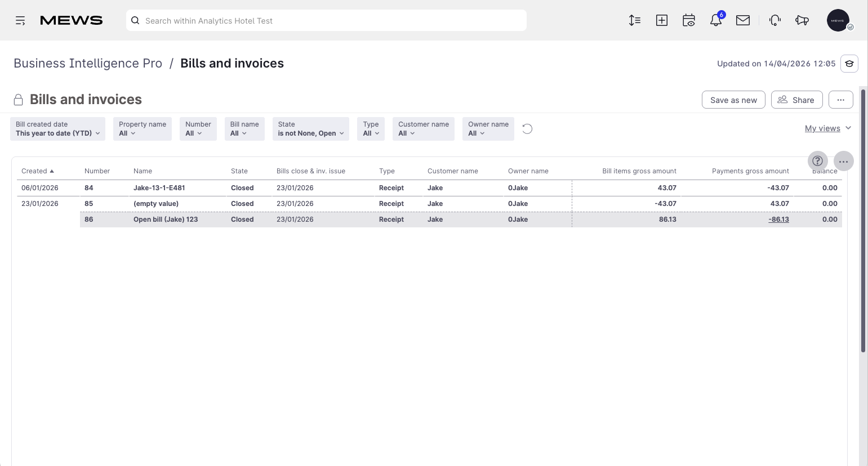This screenshot has height=466, width=868.
Task: Click Save as new button
Action: [x=733, y=100]
